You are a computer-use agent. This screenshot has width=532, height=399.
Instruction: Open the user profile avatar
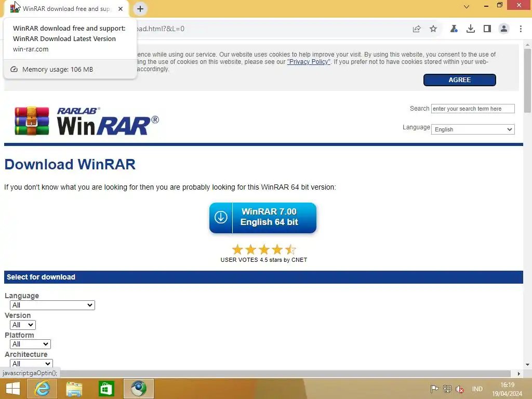[x=504, y=29]
